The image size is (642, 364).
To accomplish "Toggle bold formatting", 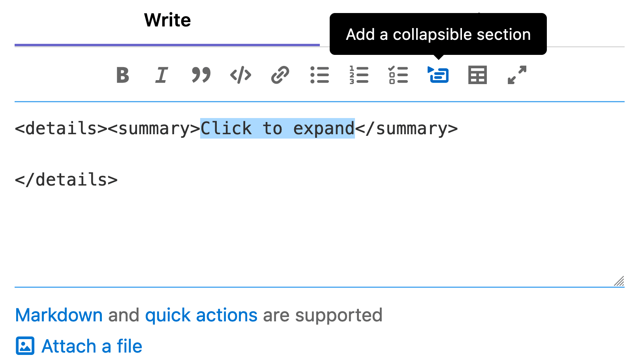I will [122, 75].
